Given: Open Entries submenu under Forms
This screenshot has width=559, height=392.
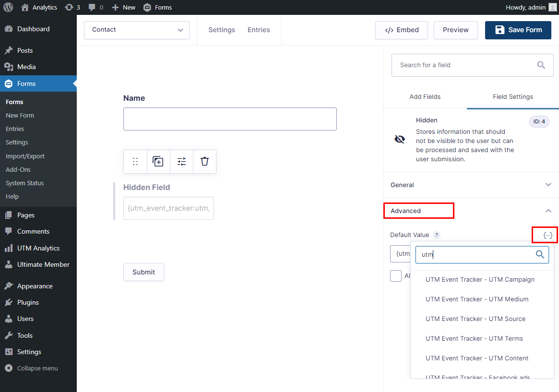Looking at the screenshot, I should 15,129.
